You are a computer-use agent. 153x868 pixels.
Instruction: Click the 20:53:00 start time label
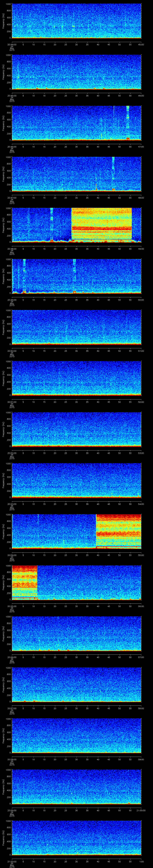pyautogui.click(x=12, y=504)
